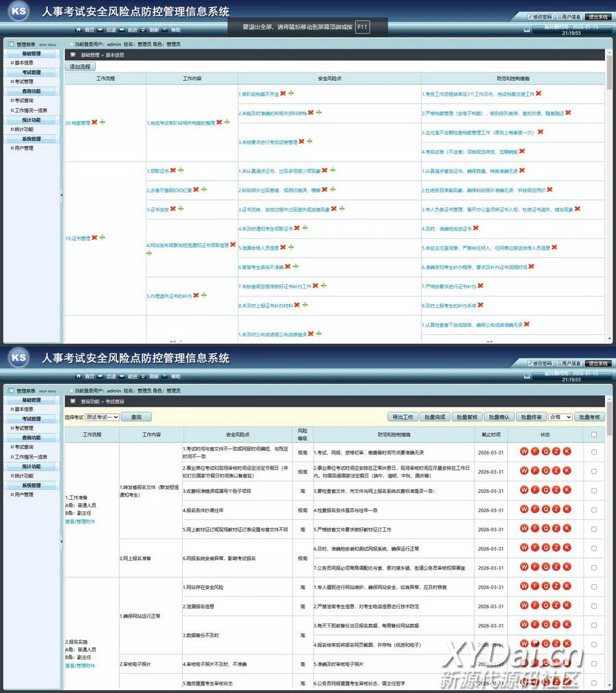Viewport: 616px width, 693px height.
Task: Check the row box for 4.检查报名条件是否与往年一致
Action: 593,509
